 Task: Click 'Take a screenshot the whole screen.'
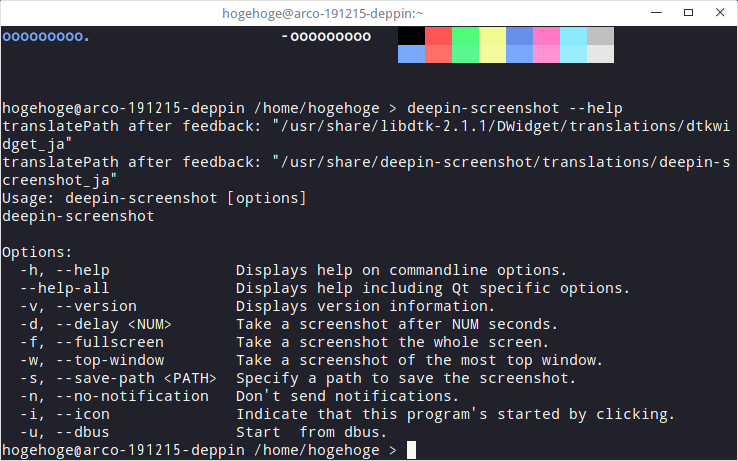(x=393, y=342)
